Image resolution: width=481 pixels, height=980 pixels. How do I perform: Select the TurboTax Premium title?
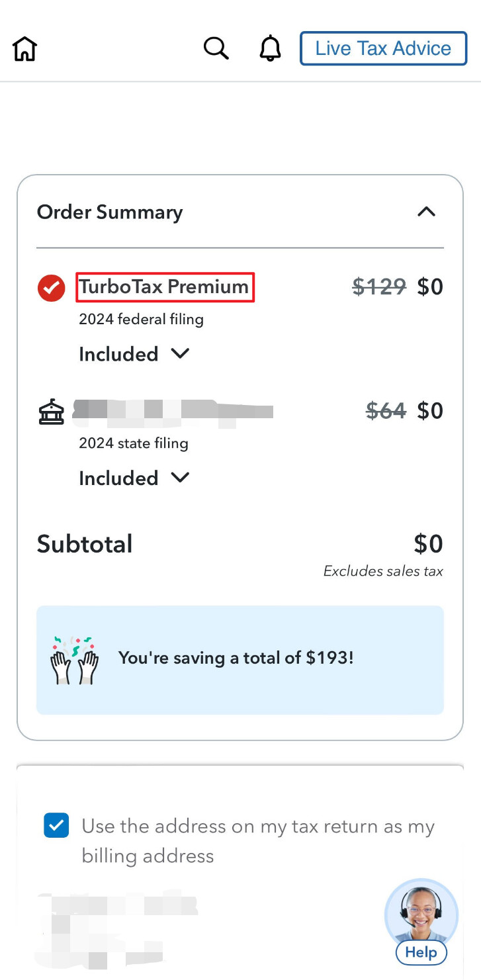(x=164, y=287)
